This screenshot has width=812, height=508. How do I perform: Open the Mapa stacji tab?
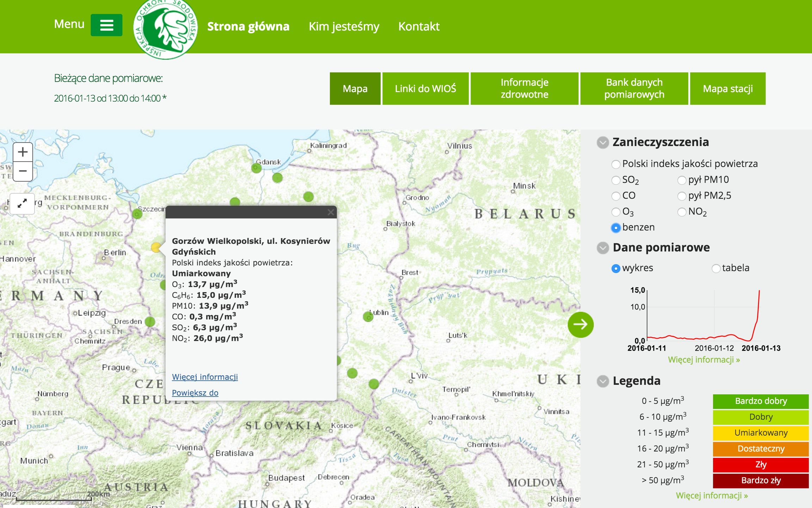pos(727,89)
